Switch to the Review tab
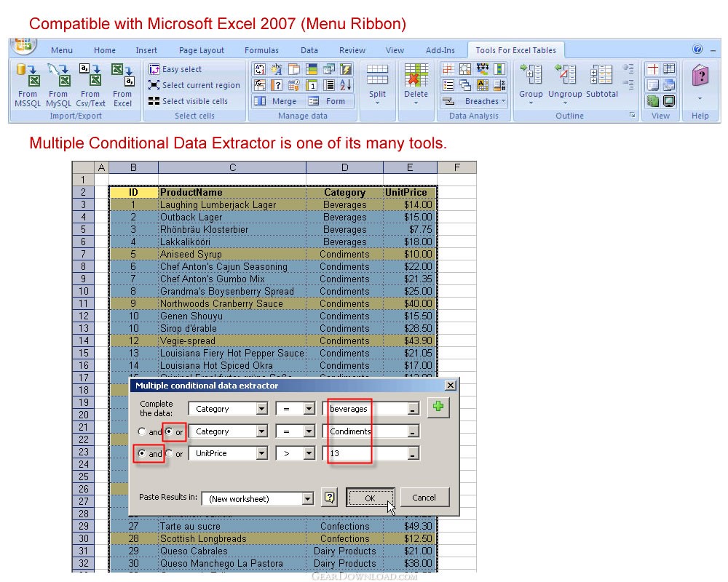This screenshot has height=582, width=728. [x=352, y=50]
